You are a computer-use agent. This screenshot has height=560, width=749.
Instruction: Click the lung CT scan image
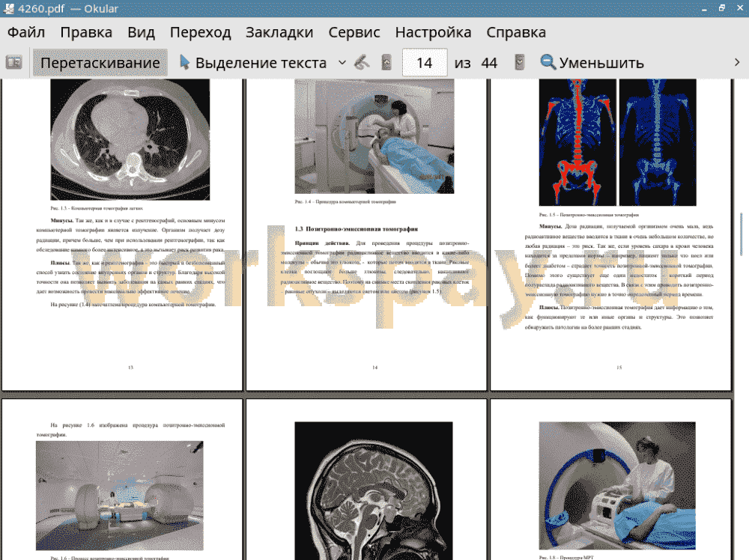130,139
